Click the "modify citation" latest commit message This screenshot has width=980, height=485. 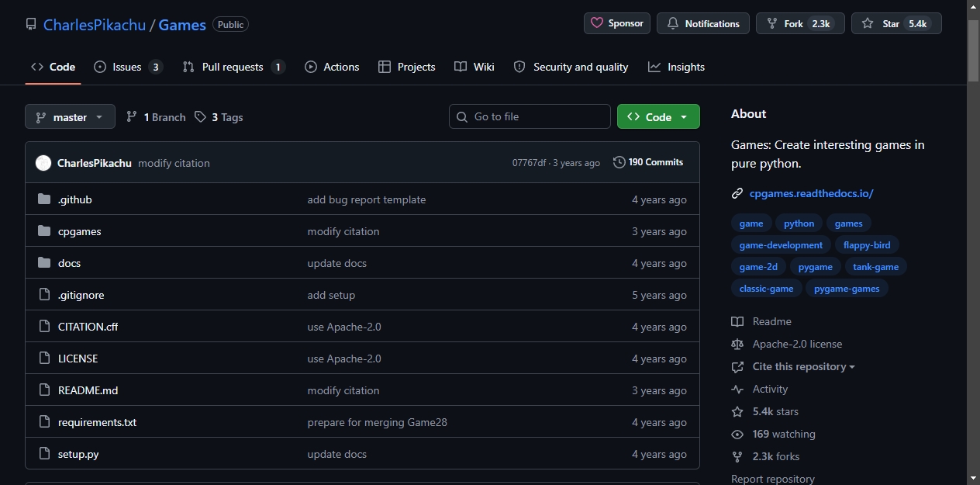pos(174,163)
